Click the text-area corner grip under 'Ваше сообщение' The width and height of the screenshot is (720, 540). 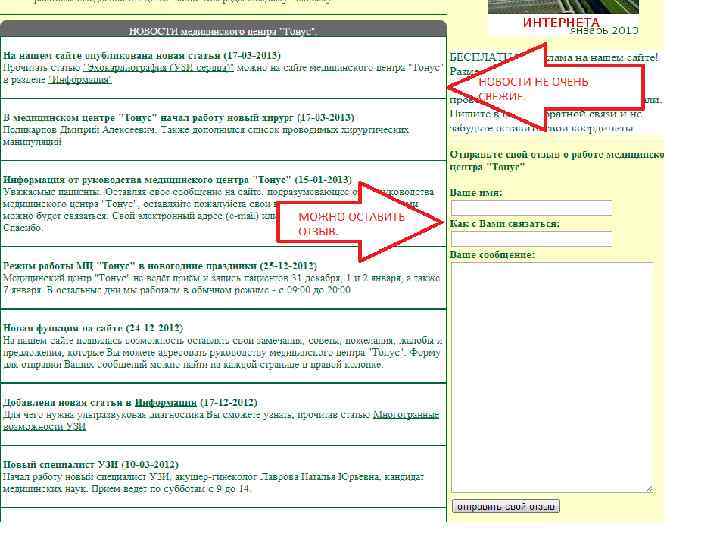point(650,489)
